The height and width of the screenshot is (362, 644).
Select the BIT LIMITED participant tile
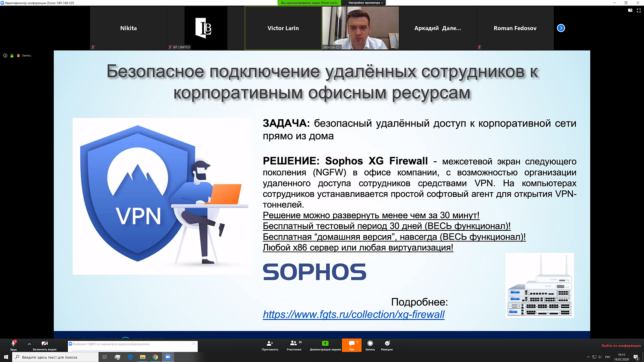206,28
